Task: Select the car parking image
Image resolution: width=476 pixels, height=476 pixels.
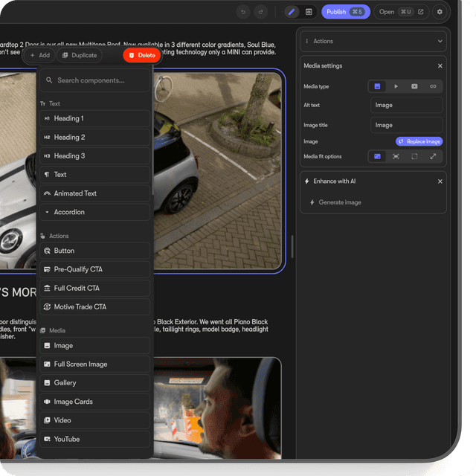Action: [x=218, y=170]
